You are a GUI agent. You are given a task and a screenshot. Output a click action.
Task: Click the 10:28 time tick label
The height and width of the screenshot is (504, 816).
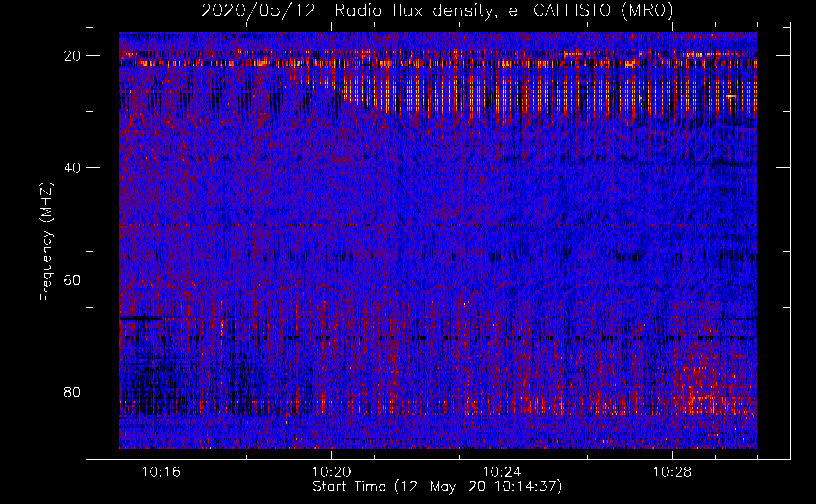coord(672,472)
